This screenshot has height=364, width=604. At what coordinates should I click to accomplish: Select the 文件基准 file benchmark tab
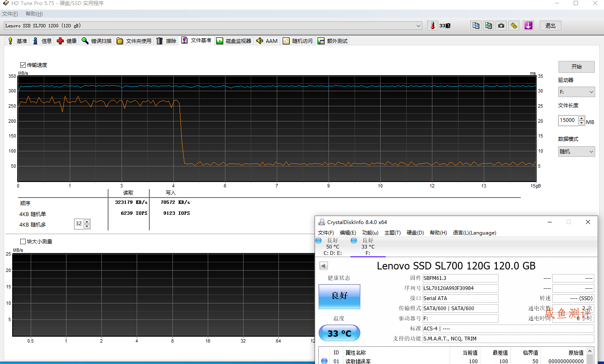click(196, 40)
